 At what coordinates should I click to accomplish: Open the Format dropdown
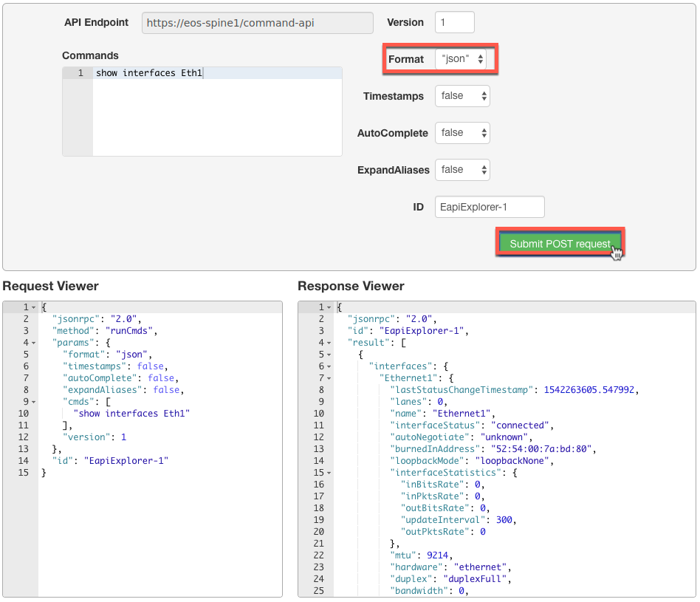462,59
